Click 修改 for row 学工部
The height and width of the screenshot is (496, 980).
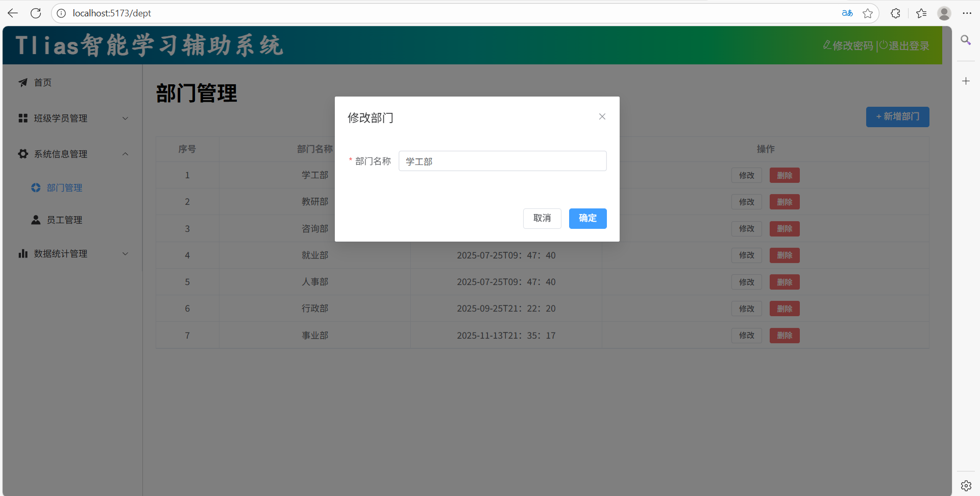746,175
